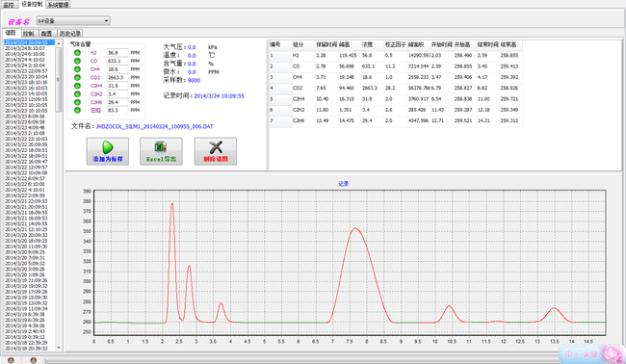626x364 pixels.
Task: Click the C2H4 concentration field 31.9
Action: pos(117,86)
